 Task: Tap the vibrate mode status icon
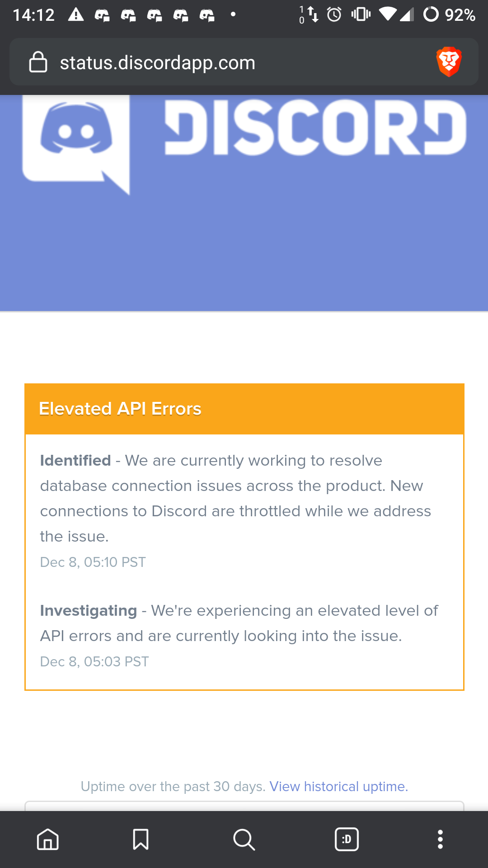pos(361,15)
